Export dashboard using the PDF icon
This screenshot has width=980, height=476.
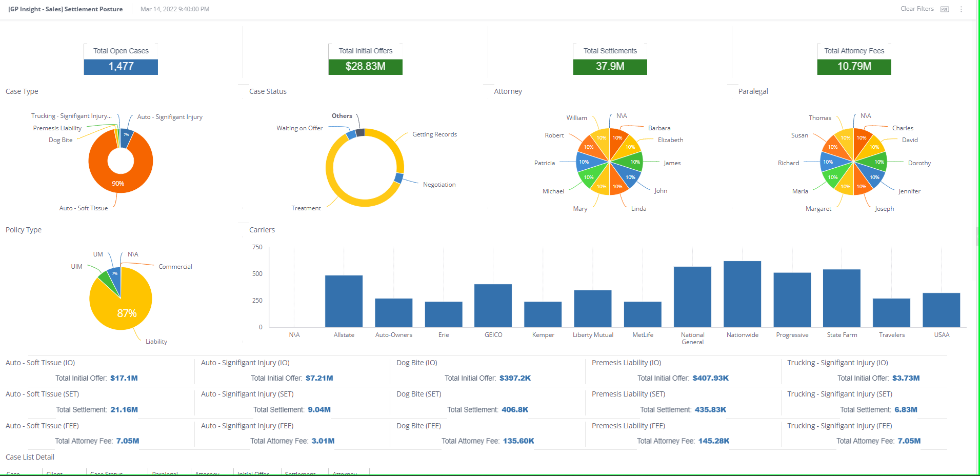pos(945,9)
